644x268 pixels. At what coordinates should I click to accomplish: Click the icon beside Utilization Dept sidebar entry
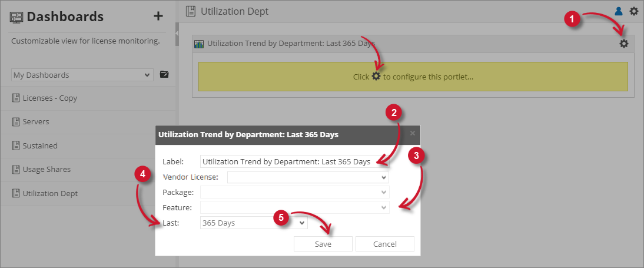[16, 193]
